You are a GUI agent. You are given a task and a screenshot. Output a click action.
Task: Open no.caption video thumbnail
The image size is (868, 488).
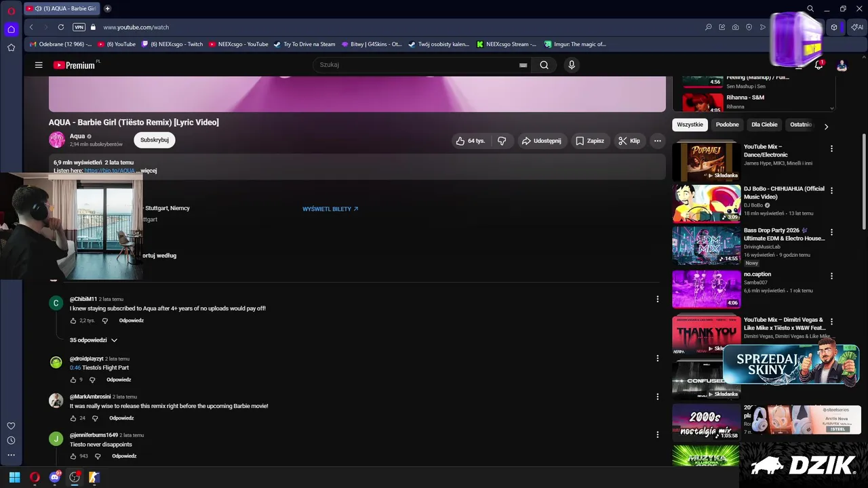[707, 289]
